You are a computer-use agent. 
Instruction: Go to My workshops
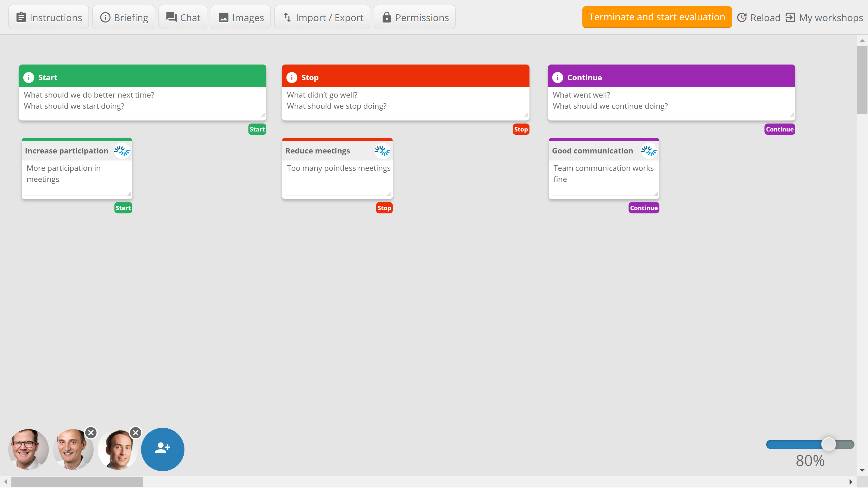(824, 18)
